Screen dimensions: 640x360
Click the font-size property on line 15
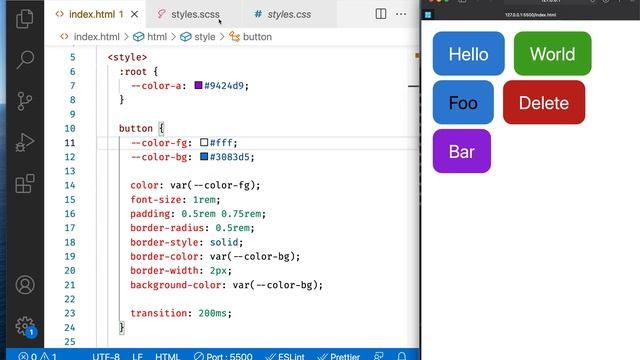tap(156, 200)
